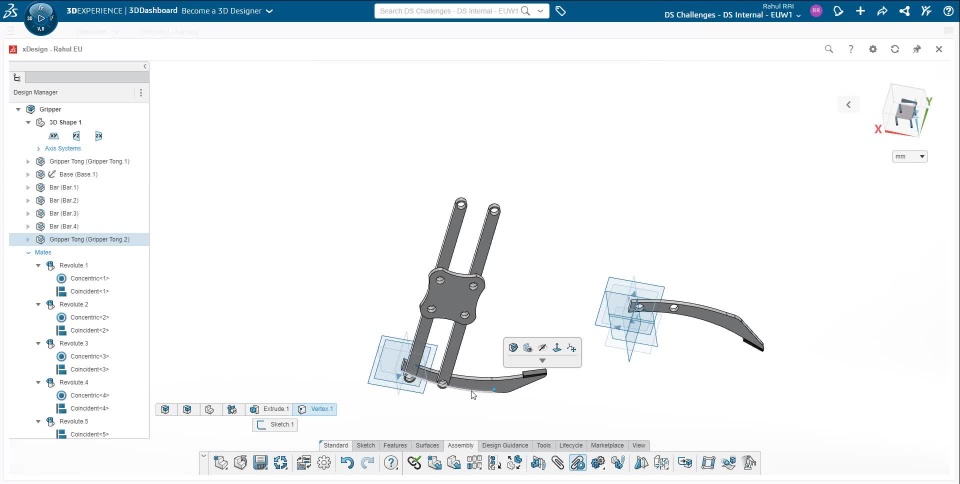Click first icon in the floating context toolbar

coord(513,348)
